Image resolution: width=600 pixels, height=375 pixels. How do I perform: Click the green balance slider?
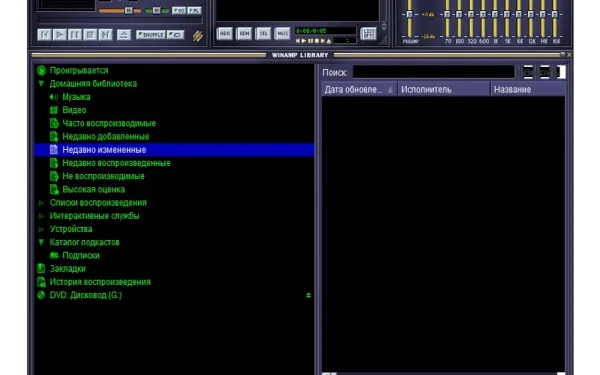[157, 10]
